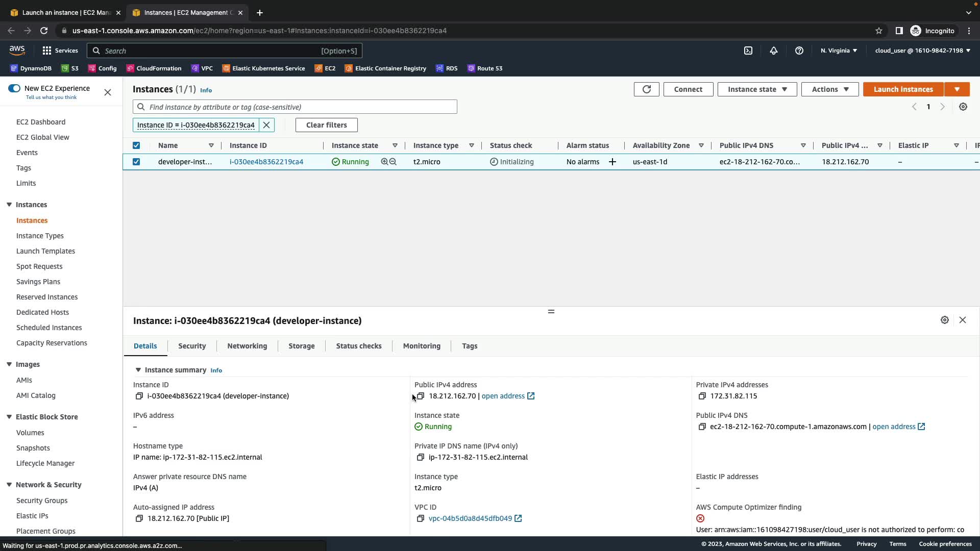
Task: Open table preferences gear icon
Action: [963, 107]
